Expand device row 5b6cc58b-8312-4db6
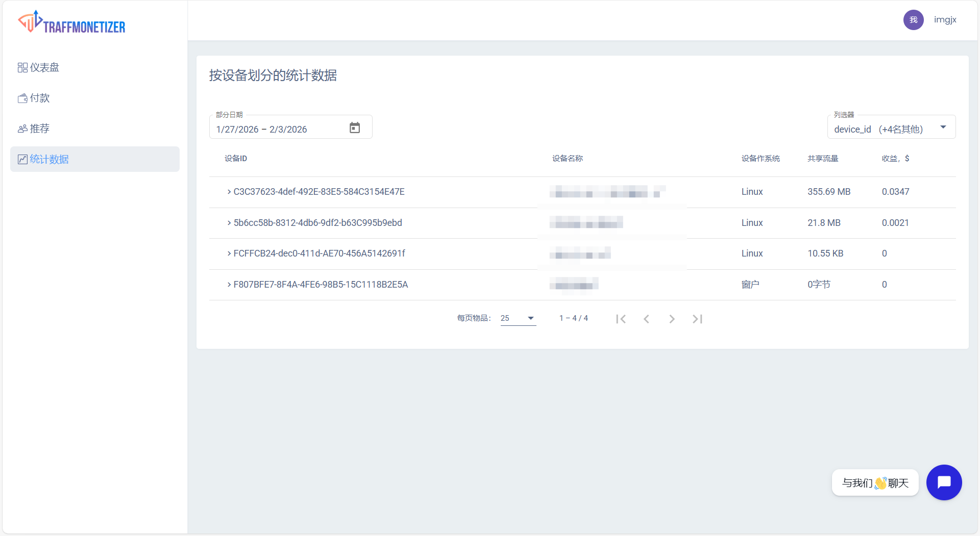Viewport: 980px width, 536px height. coord(229,223)
